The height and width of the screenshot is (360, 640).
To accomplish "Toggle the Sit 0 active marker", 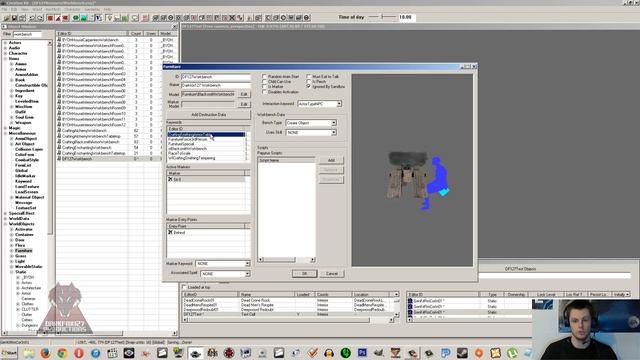I will point(170,179).
